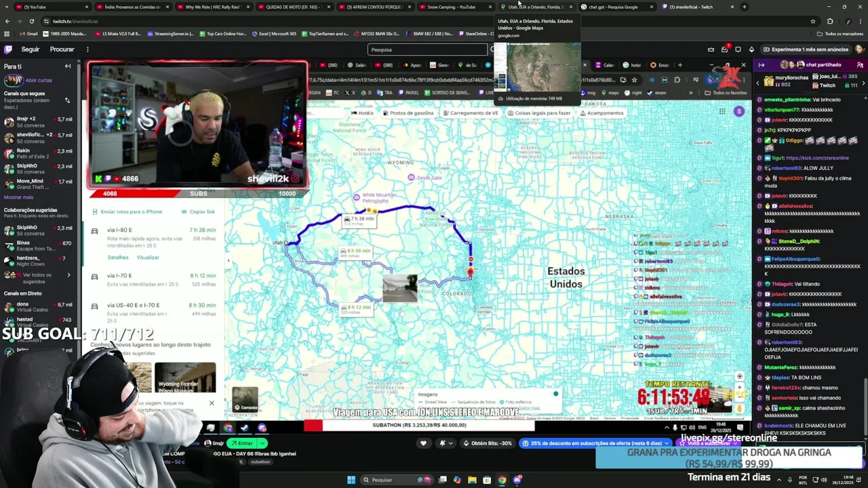868x488 pixels.
Task: Open Twitch notifications inbox with red badge
Action: pos(724,49)
